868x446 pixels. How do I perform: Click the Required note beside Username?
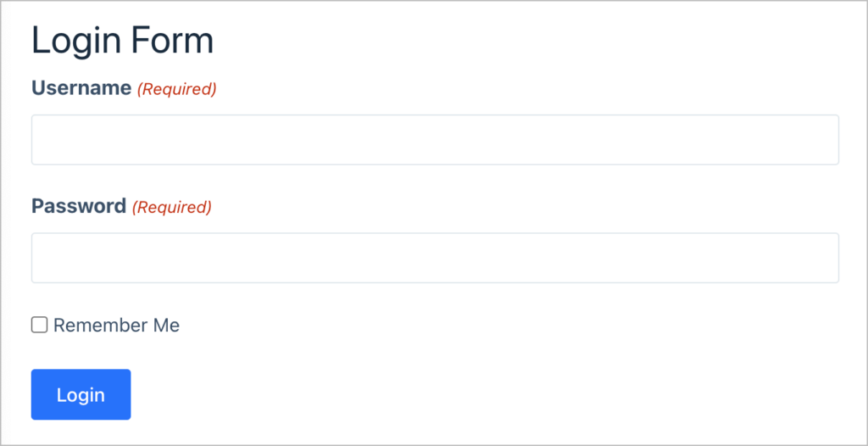[x=177, y=89]
